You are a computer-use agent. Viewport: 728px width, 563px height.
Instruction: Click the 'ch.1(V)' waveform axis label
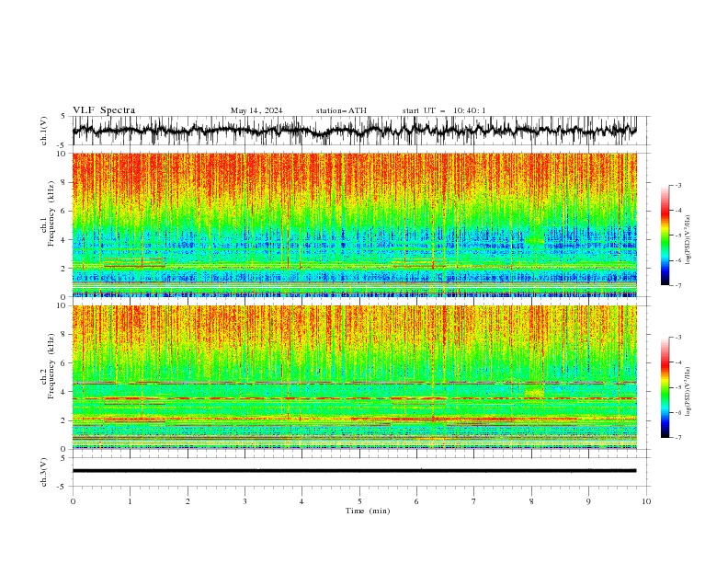(x=44, y=131)
